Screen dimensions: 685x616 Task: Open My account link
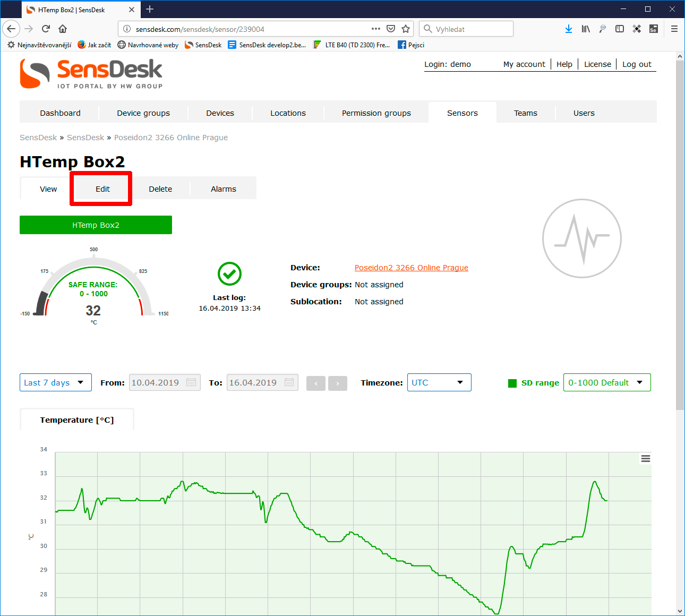point(524,64)
